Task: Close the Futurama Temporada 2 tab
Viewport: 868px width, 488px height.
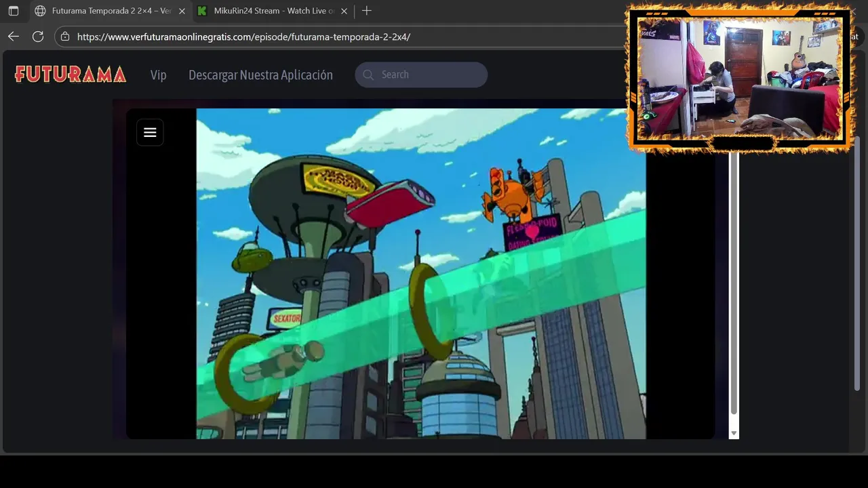Action: click(x=182, y=11)
